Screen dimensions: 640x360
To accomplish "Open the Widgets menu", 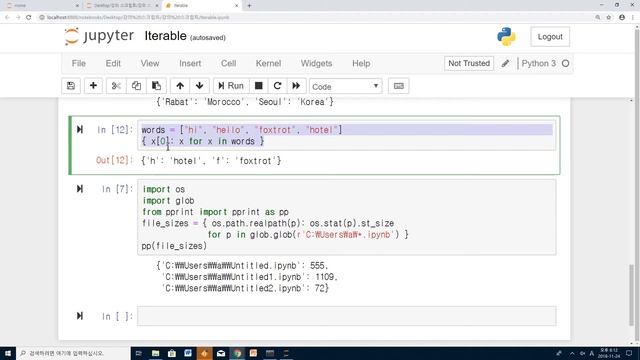I will point(316,64).
